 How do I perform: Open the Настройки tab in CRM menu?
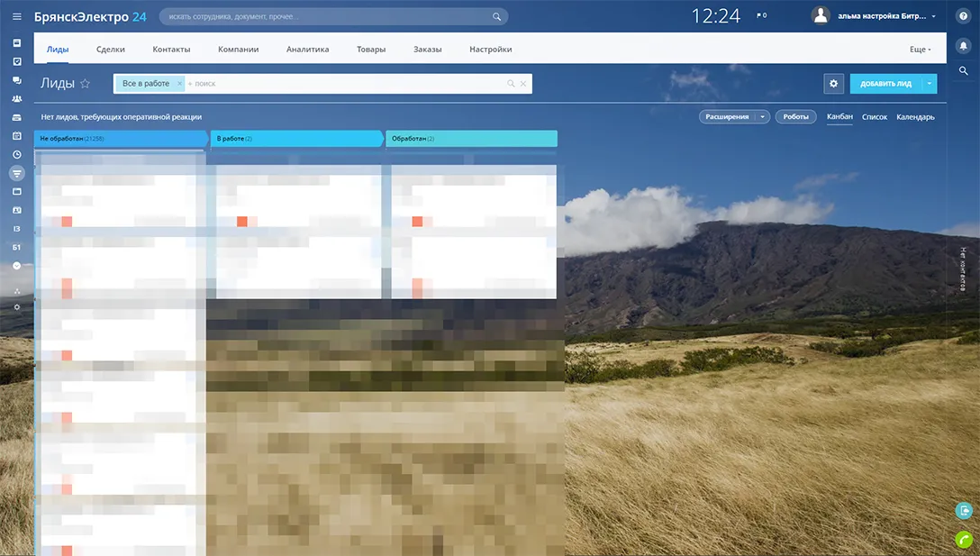click(491, 50)
